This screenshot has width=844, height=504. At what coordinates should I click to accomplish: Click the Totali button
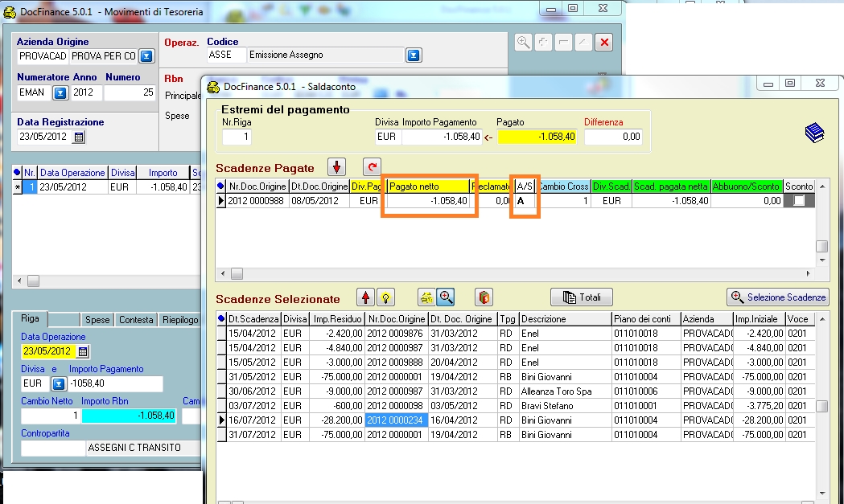[582, 297]
